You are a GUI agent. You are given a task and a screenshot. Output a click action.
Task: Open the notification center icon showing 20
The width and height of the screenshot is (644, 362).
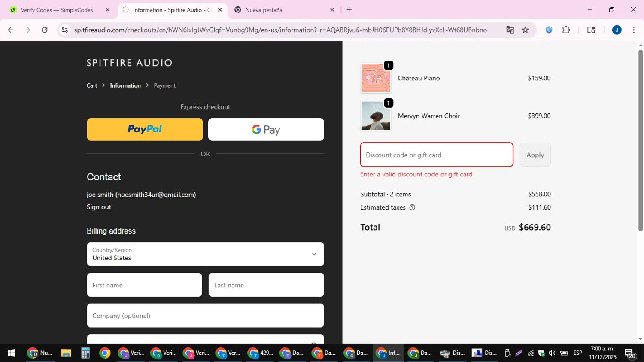630,353
